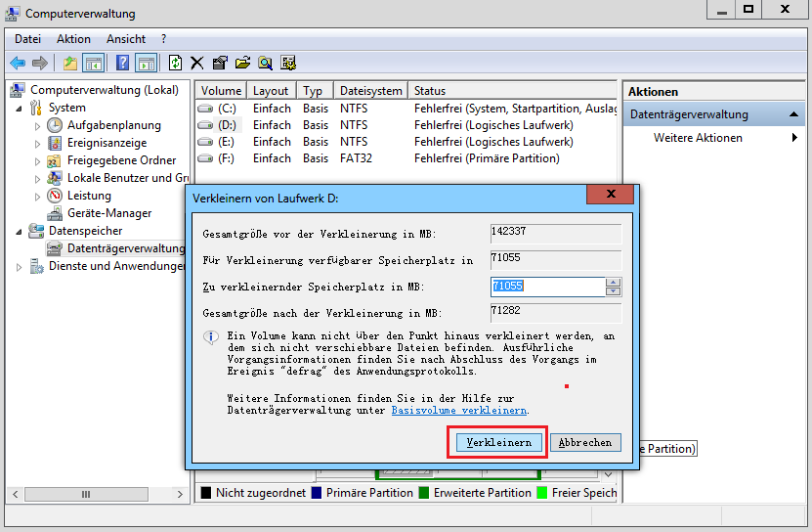The height and width of the screenshot is (532, 812).
Task: Select Geräte-Manager in the tree
Action: [x=109, y=213]
